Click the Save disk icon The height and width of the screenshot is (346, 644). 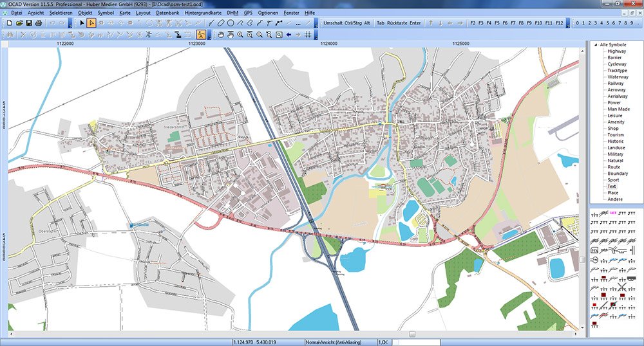(29, 23)
